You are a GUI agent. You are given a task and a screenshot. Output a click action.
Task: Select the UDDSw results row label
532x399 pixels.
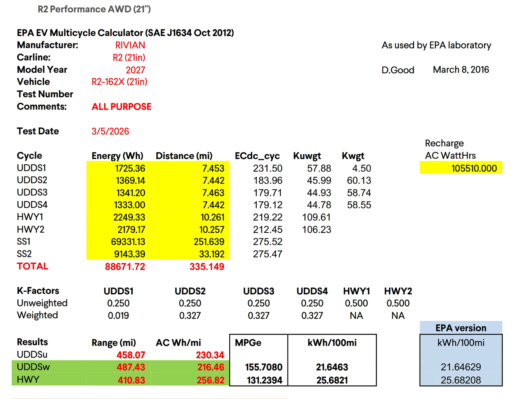click(33, 367)
